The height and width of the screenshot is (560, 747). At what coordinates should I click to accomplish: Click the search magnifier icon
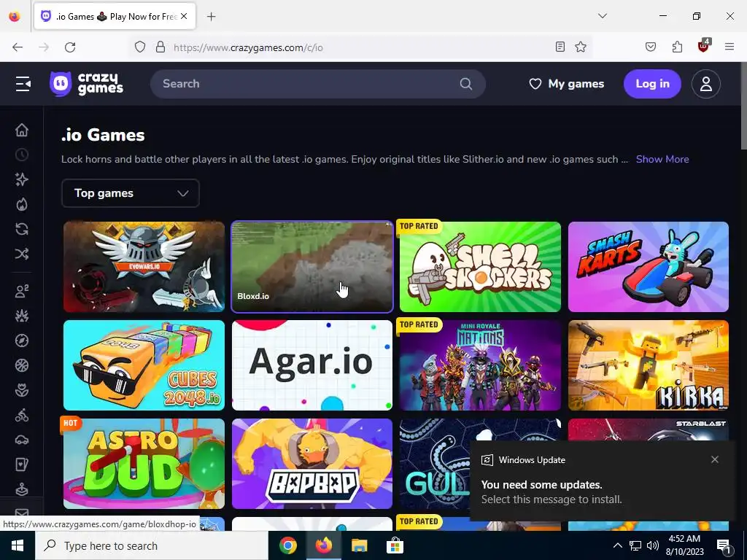(466, 84)
